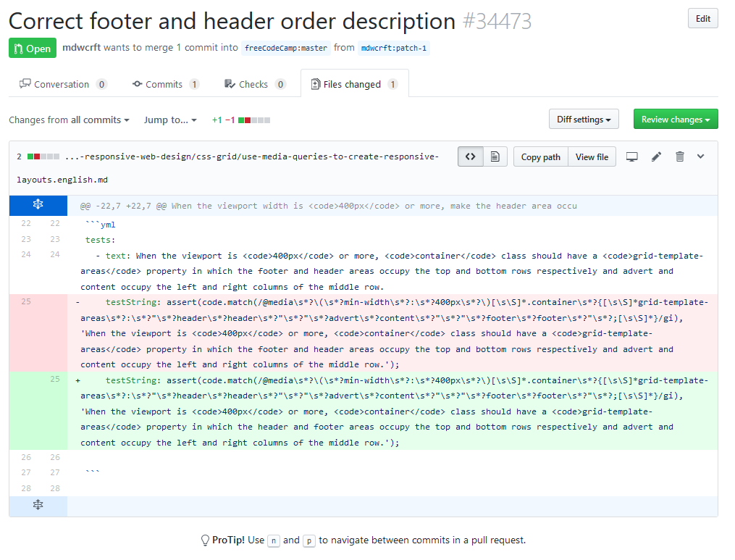Click old line number 22

pyautogui.click(x=26, y=223)
